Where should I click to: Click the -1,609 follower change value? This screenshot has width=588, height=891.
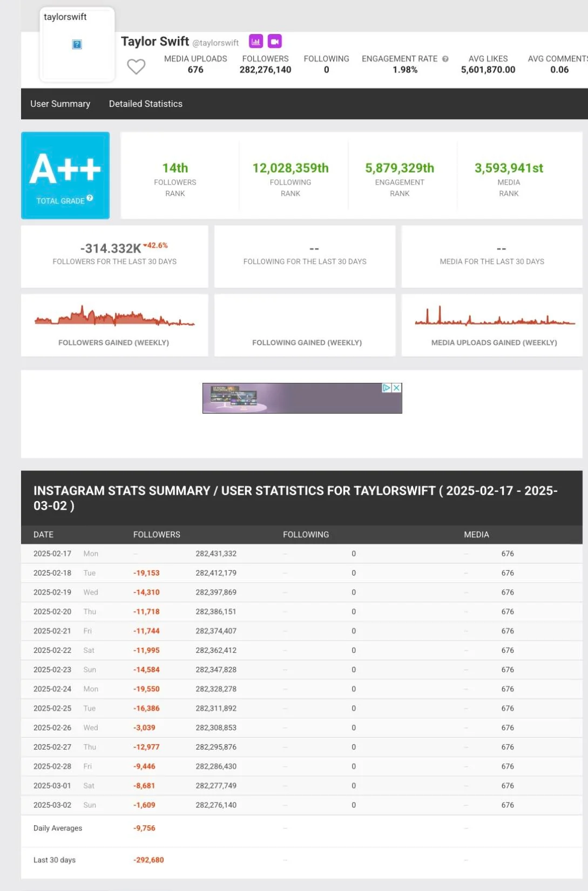click(145, 805)
